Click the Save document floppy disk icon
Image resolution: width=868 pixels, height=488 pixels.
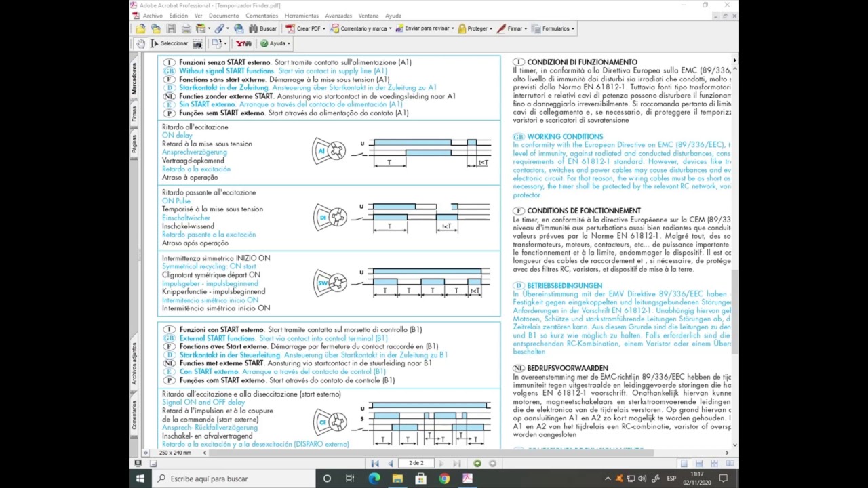click(171, 28)
